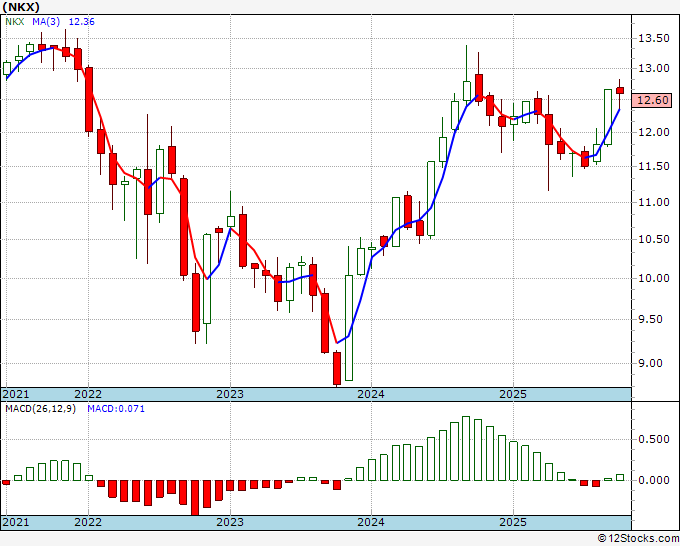Select 2024 on the price chart timeline

click(x=371, y=394)
